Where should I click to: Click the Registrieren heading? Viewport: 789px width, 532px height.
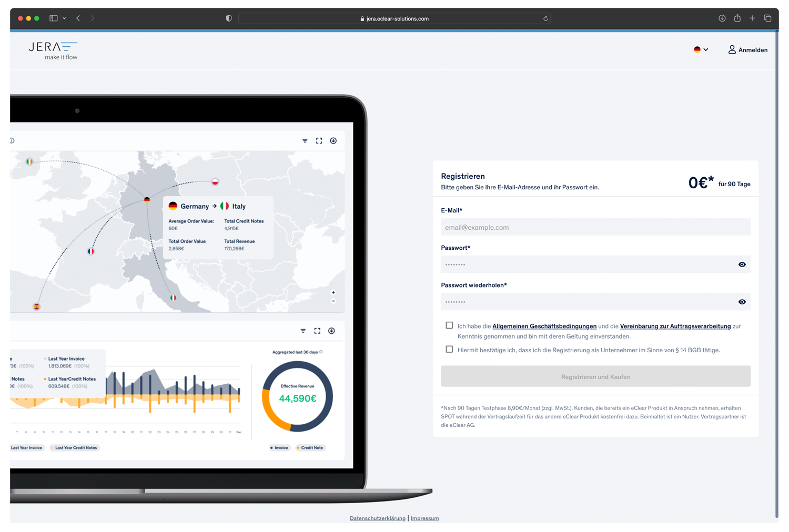tap(463, 176)
